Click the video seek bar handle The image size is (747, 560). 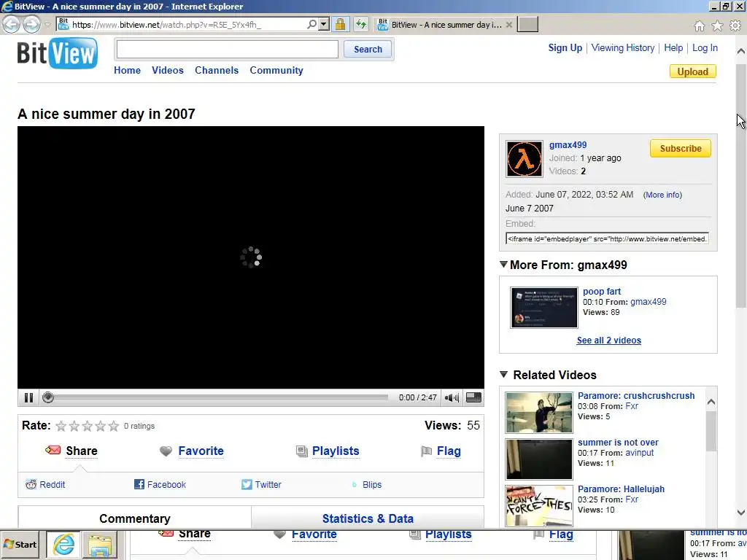(x=48, y=397)
